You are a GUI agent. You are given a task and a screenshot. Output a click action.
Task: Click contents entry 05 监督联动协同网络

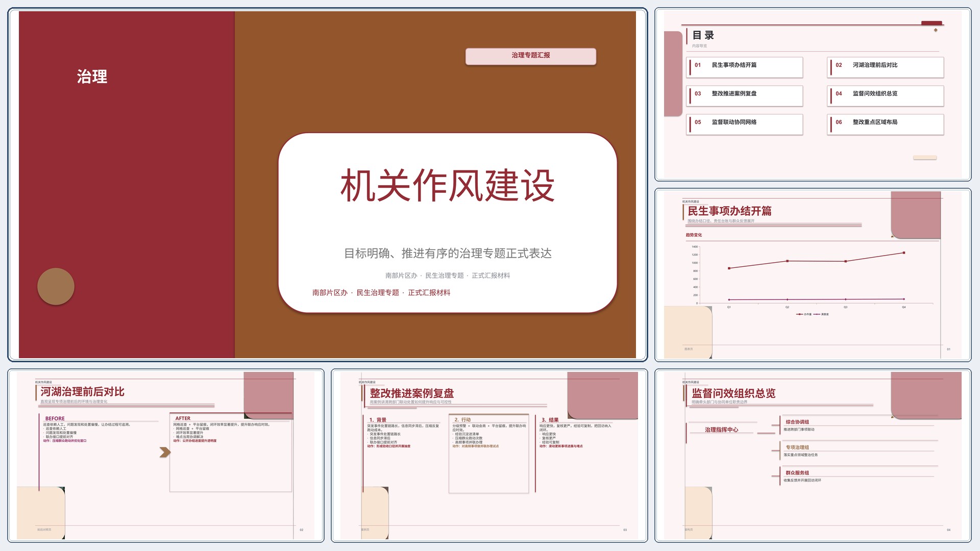(x=744, y=124)
